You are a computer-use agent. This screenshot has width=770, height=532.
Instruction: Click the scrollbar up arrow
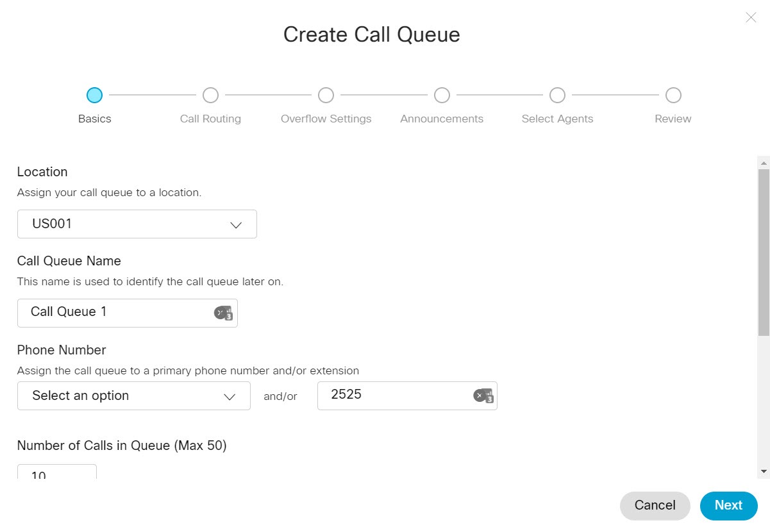point(762,162)
